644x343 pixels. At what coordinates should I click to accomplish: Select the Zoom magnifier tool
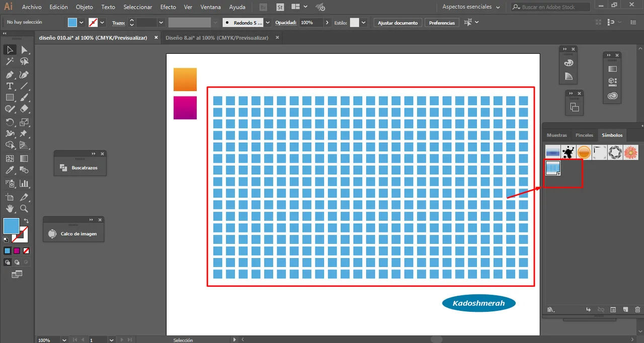point(24,208)
